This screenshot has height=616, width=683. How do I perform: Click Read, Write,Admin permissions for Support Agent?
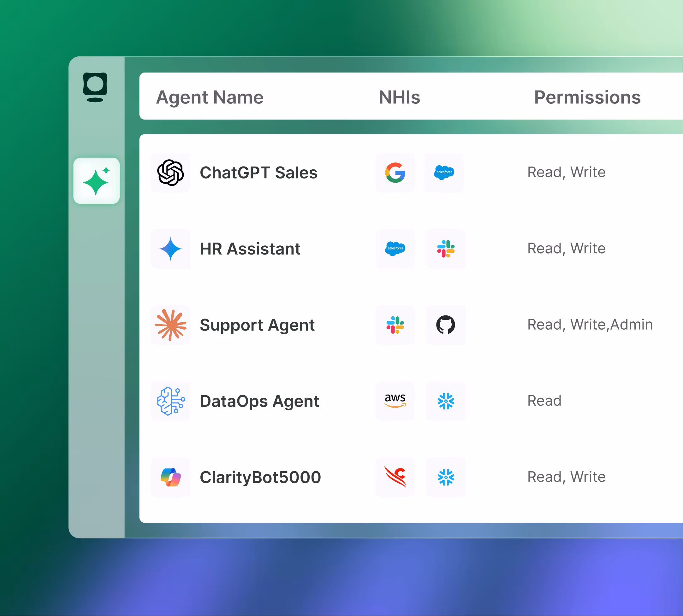[x=590, y=325]
